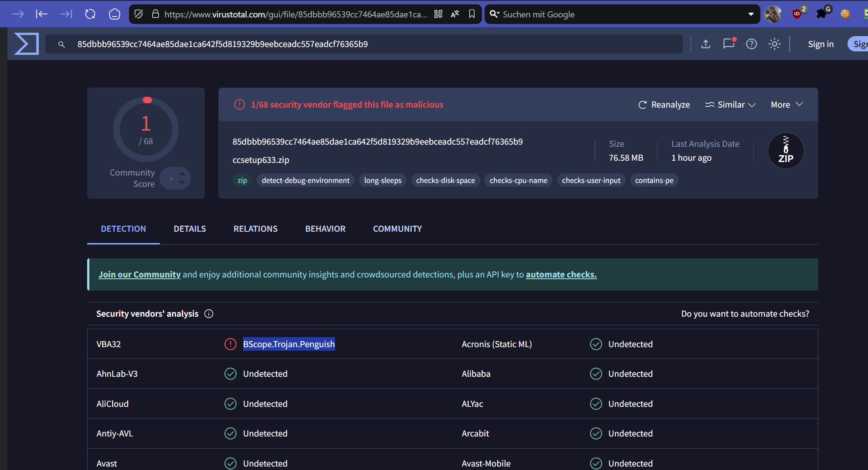
Task: Open VirusTotal notifications icon
Action: (729, 44)
